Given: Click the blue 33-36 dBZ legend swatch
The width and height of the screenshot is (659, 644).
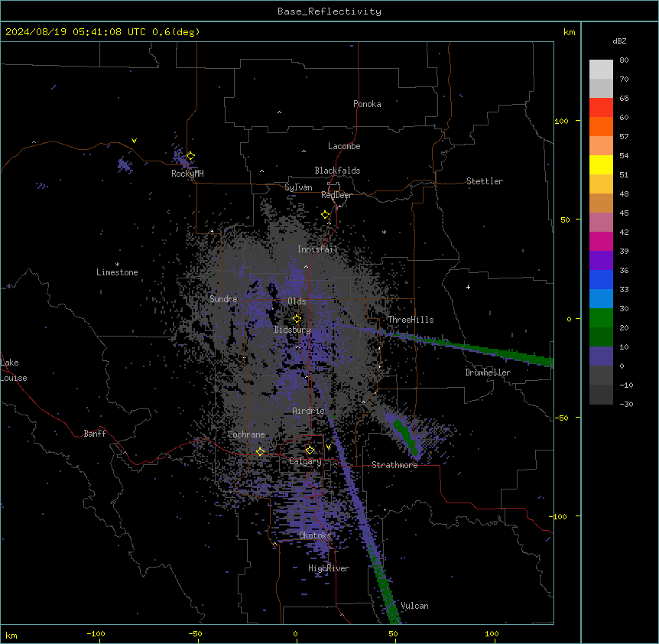Looking at the screenshot, I should coord(601,279).
